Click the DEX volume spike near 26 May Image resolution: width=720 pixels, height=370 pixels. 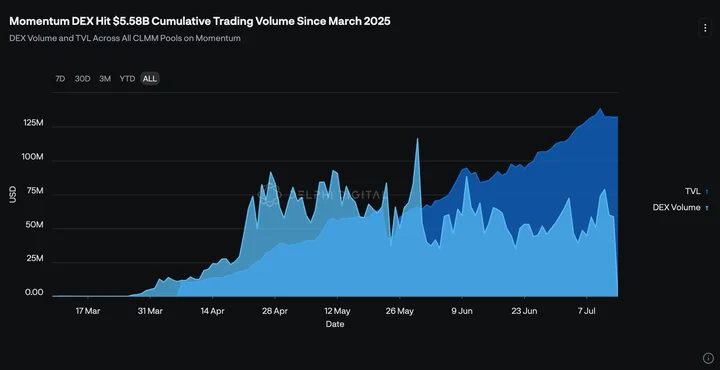pyautogui.click(x=417, y=139)
